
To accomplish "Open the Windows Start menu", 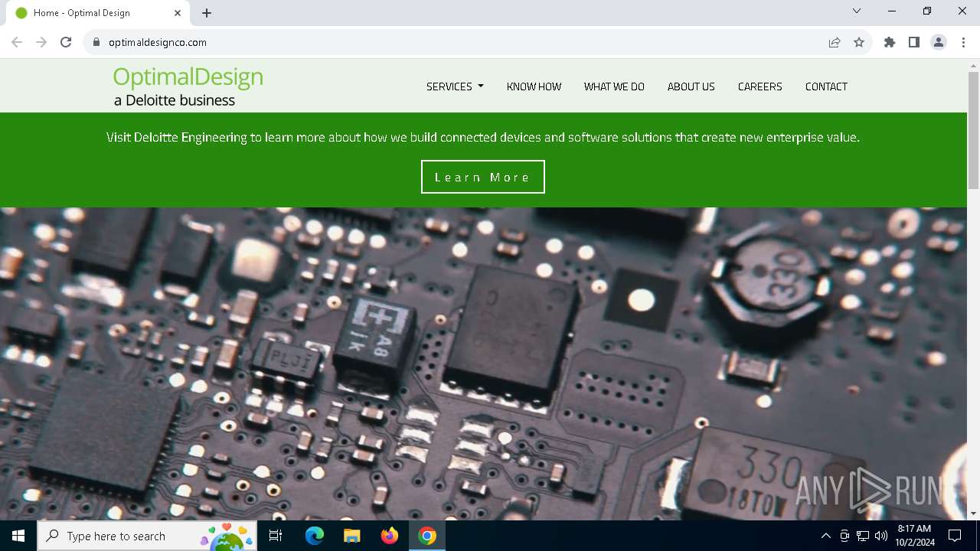I will pos(18,536).
